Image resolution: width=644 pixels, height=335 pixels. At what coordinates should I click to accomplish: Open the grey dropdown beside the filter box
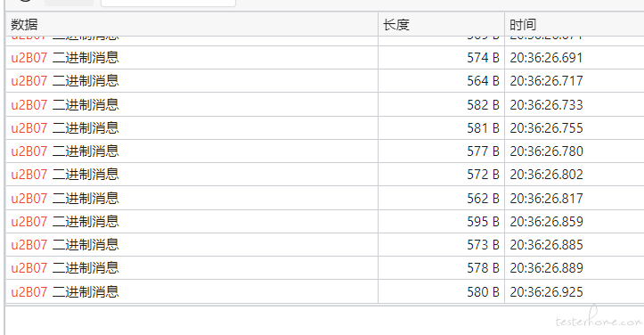click(69, 3)
